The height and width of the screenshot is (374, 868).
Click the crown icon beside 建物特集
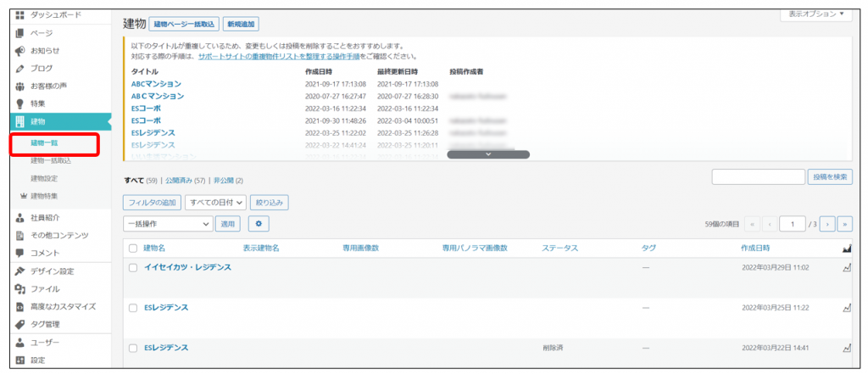(x=22, y=196)
